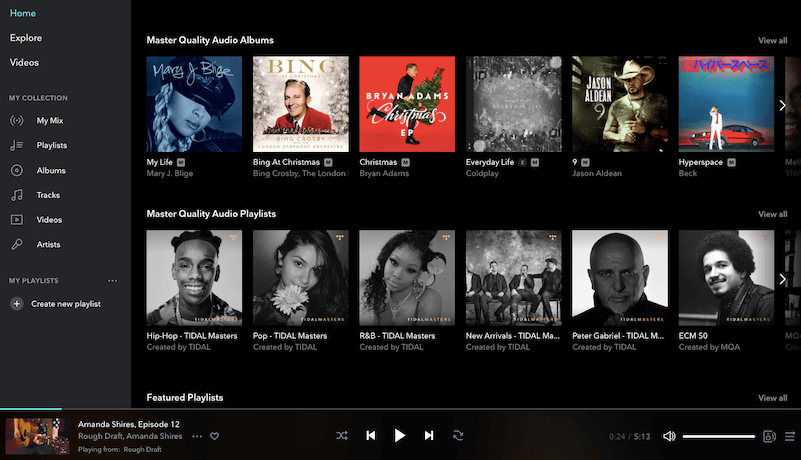Click Tracks label in sidebar
The image size is (801, 460).
(48, 195)
